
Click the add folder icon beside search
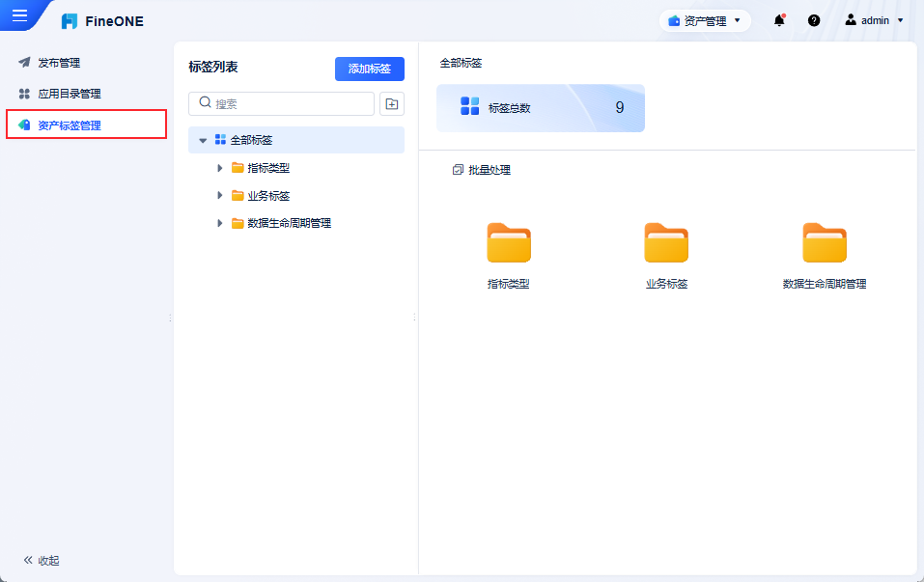pyautogui.click(x=392, y=103)
